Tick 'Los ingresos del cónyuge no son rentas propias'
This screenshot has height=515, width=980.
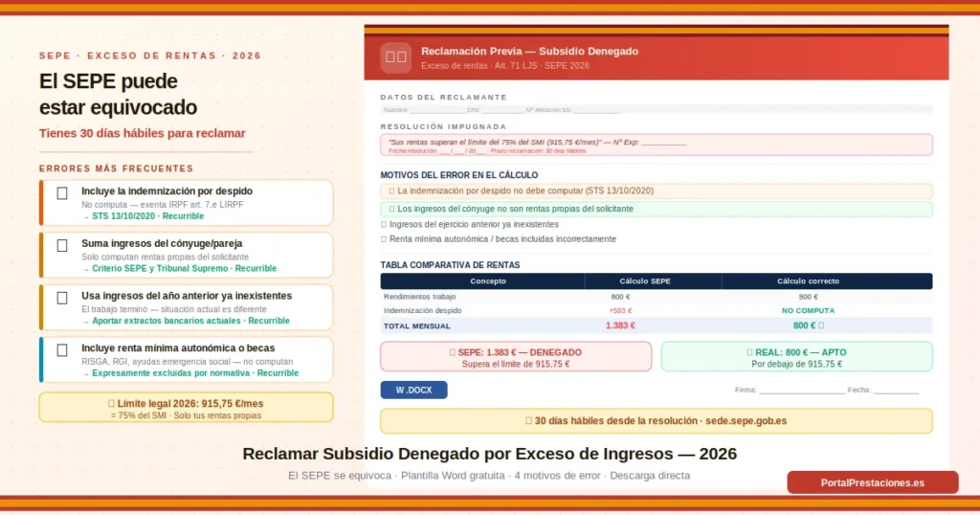(x=391, y=209)
